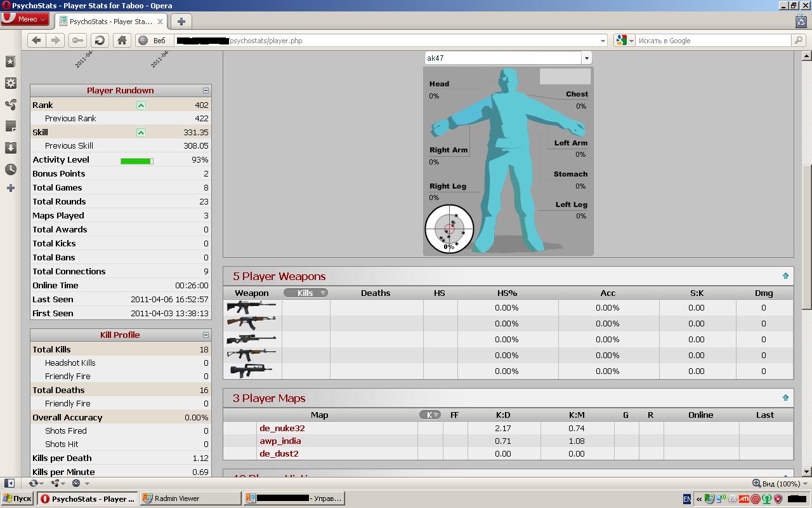Toggle the panels sidebar from status bar

[x=10, y=483]
